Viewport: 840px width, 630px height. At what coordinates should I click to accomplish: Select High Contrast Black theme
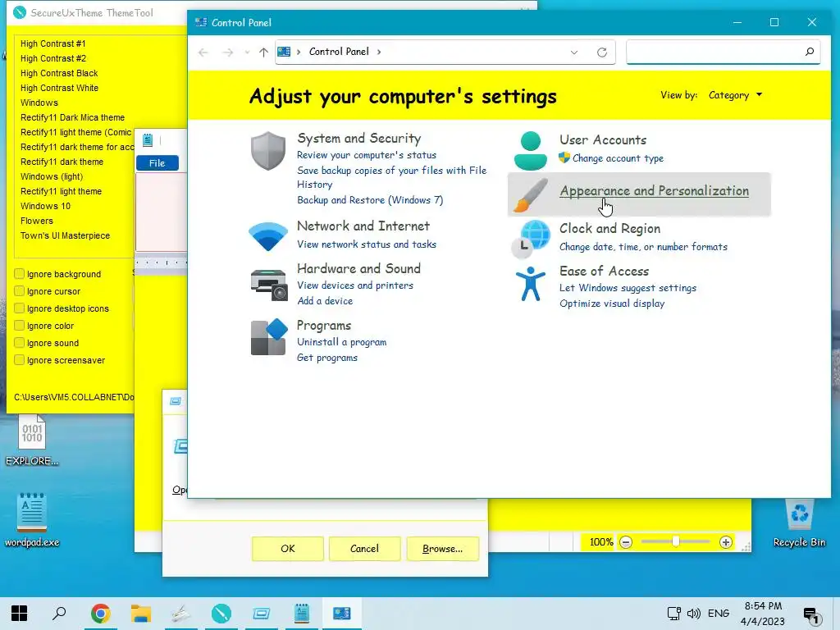click(59, 73)
